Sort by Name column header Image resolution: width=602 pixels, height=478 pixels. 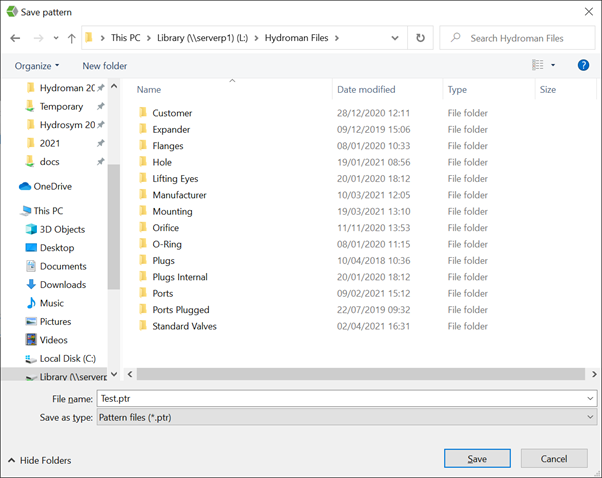[x=149, y=89]
